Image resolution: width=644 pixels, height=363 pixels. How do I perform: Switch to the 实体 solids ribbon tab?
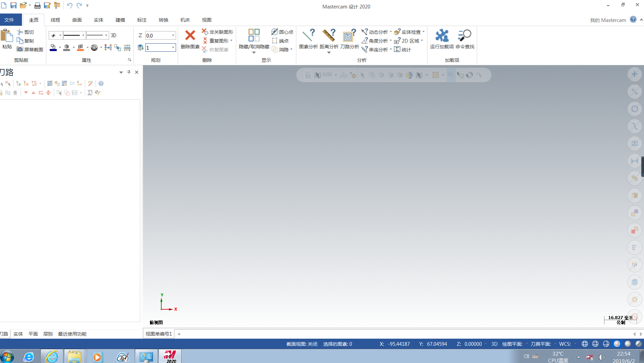click(x=99, y=20)
